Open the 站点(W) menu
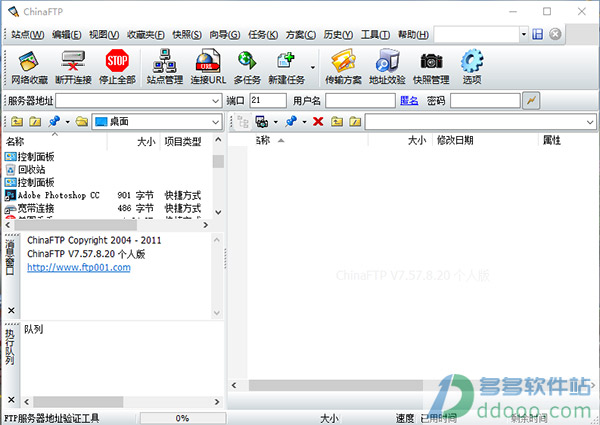 point(28,34)
